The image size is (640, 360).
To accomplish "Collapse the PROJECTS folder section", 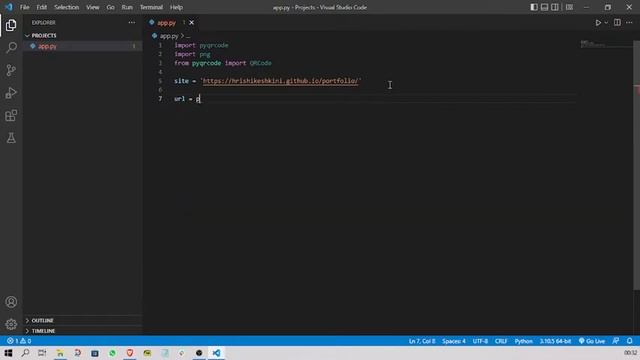I will (83, 36).
